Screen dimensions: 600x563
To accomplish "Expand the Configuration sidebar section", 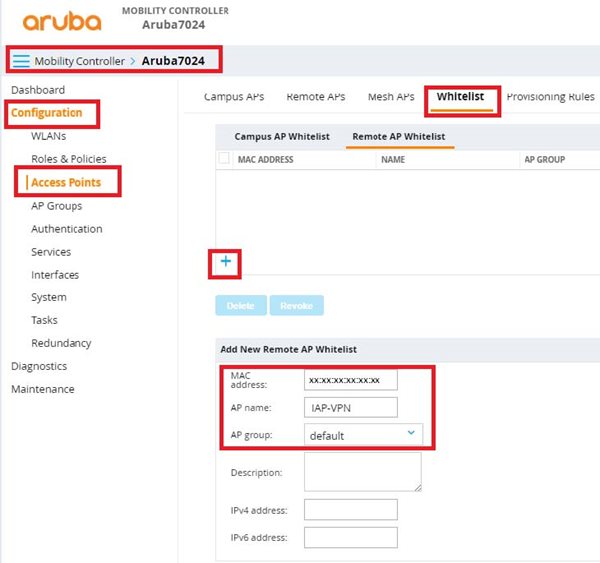I will (47, 113).
